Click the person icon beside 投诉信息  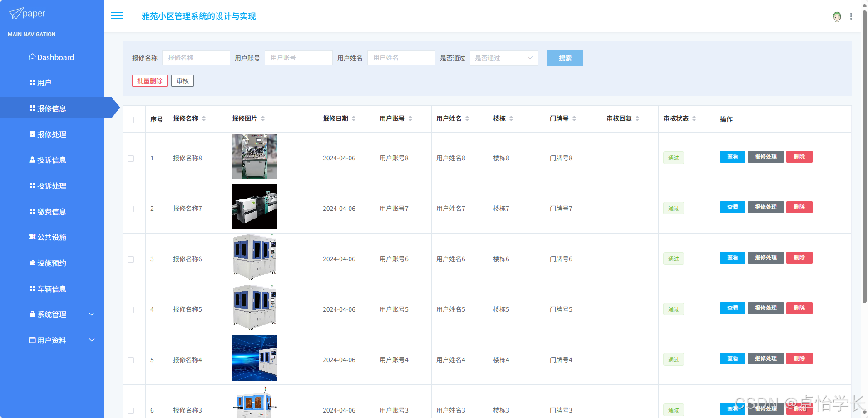[32, 160]
